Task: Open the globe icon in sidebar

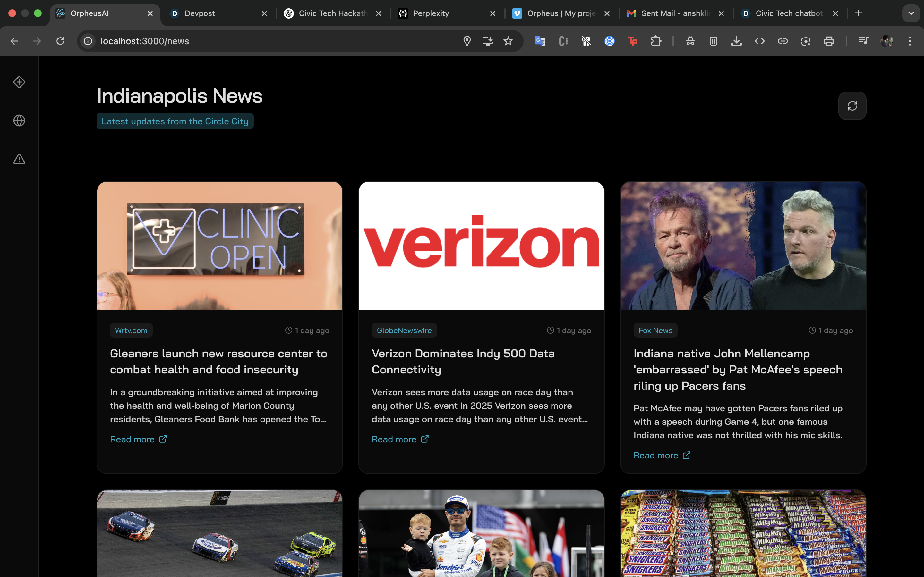Action: (19, 121)
